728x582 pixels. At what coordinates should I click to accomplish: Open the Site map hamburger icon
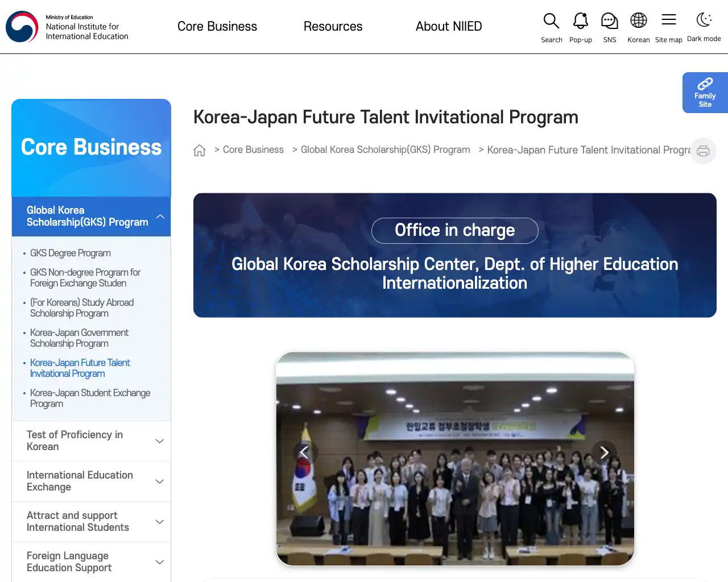669,20
